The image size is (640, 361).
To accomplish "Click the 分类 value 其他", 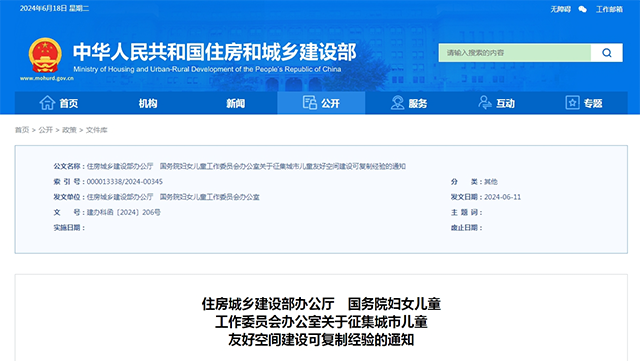I will tap(491, 181).
